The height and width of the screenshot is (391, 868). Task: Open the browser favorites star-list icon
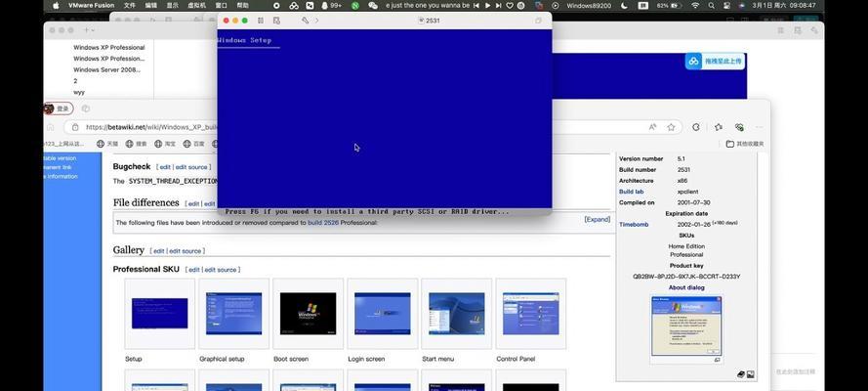click(x=718, y=127)
